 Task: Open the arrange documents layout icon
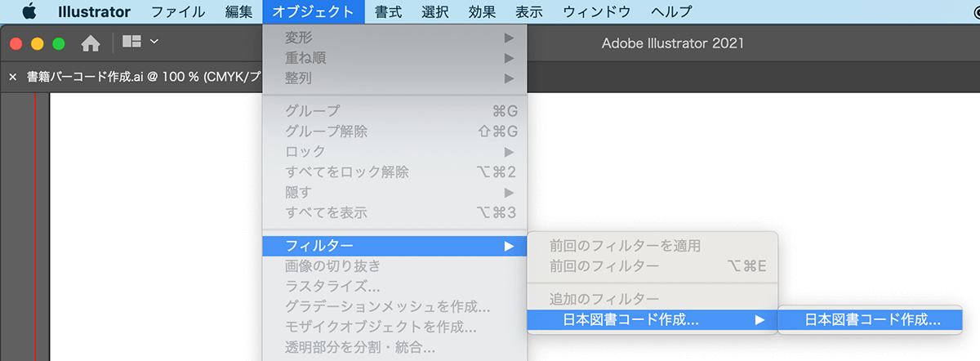click(131, 42)
